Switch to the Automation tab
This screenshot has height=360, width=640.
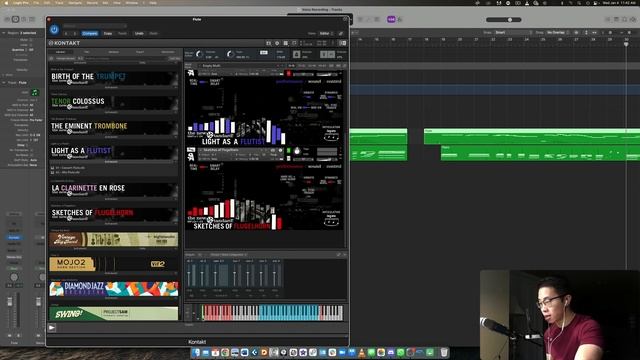(x=168, y=52)
